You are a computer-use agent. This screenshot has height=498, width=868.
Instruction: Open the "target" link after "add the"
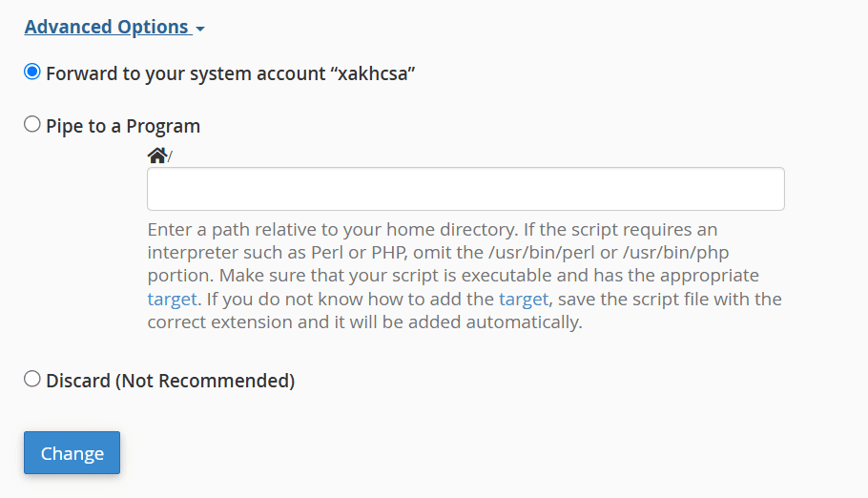point(524,299)
